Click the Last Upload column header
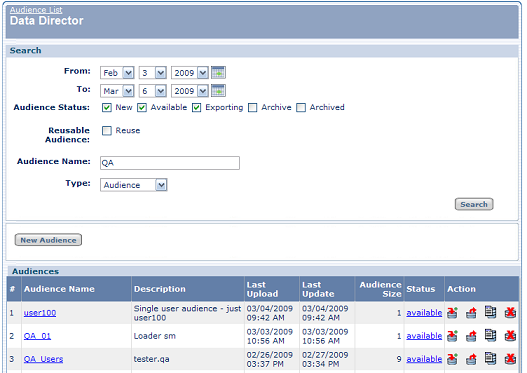The height and width of the screenshot is (373, 527). pyautogui.click(x=272, y=289)
